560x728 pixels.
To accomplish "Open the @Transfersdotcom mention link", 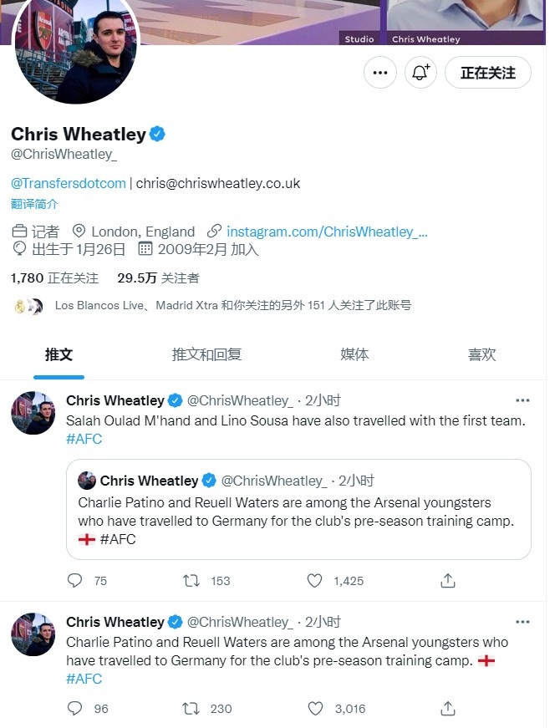I will click(x=69, y=183).
